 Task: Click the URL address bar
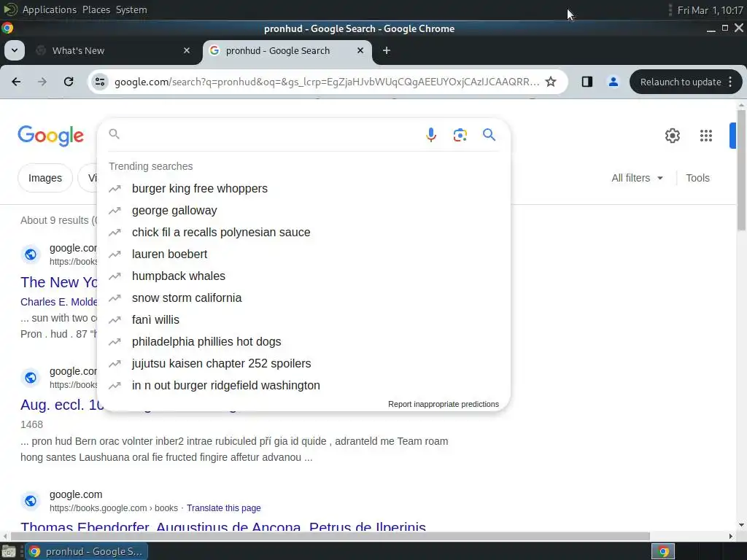point(326,82)
